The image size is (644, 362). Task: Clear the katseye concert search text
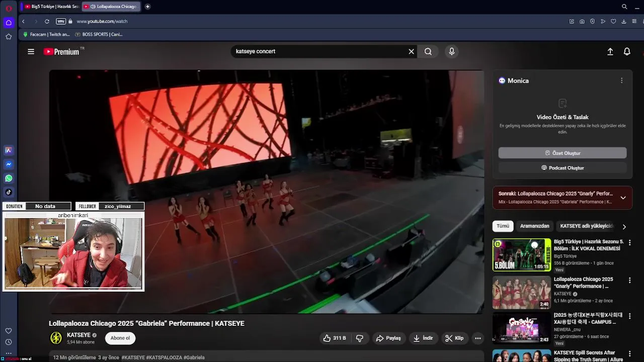(411, 51)
